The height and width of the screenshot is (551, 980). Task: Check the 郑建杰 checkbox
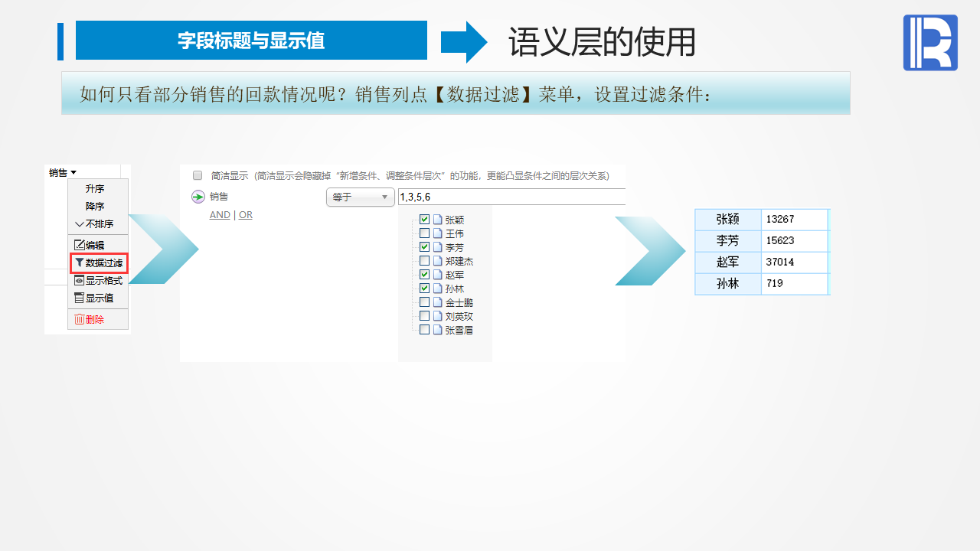[x=424, y=261]
